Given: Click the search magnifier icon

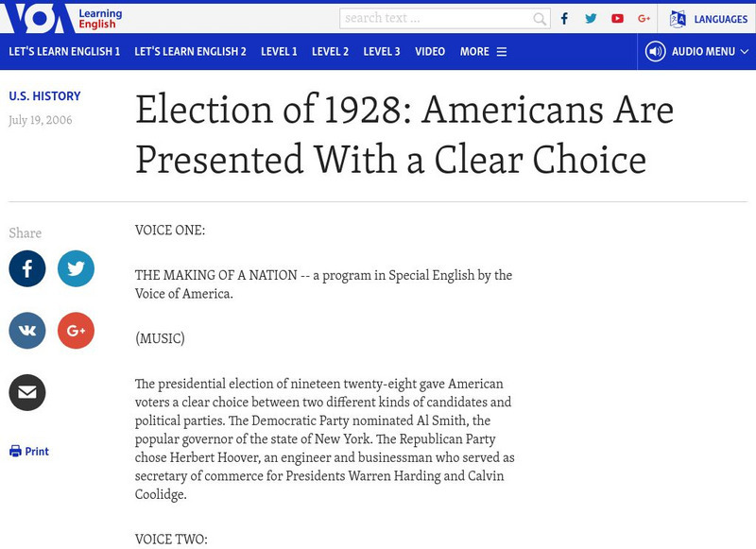Looking at the screenshot, I should click(x=540, y=19).
